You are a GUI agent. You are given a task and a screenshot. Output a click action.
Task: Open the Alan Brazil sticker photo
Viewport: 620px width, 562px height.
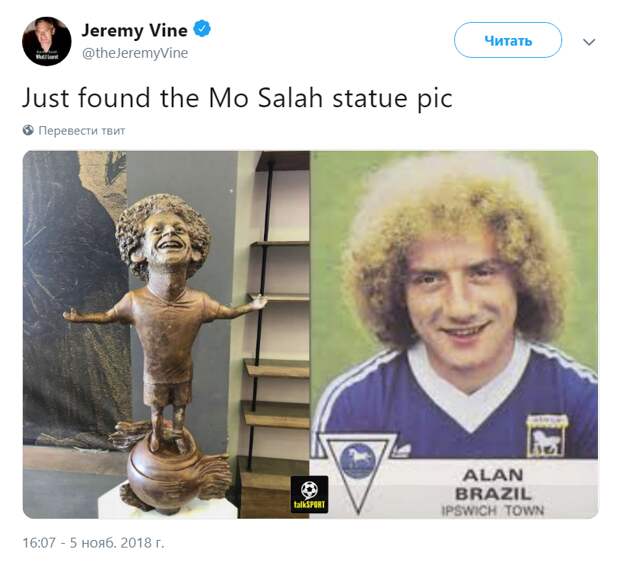click(454, 335)
